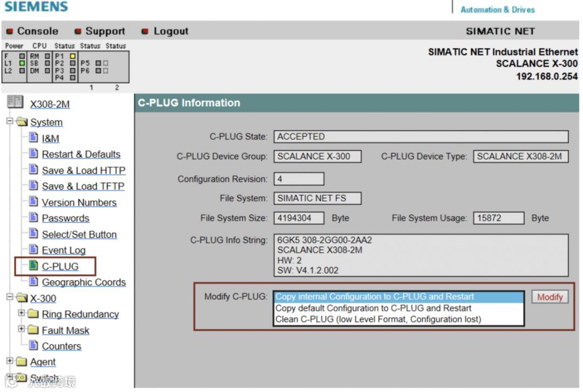The width and height of the screenshot is (583, 392).
Task: Select Clean C-PLUG low Level Format option
Action: click(399, 319)
